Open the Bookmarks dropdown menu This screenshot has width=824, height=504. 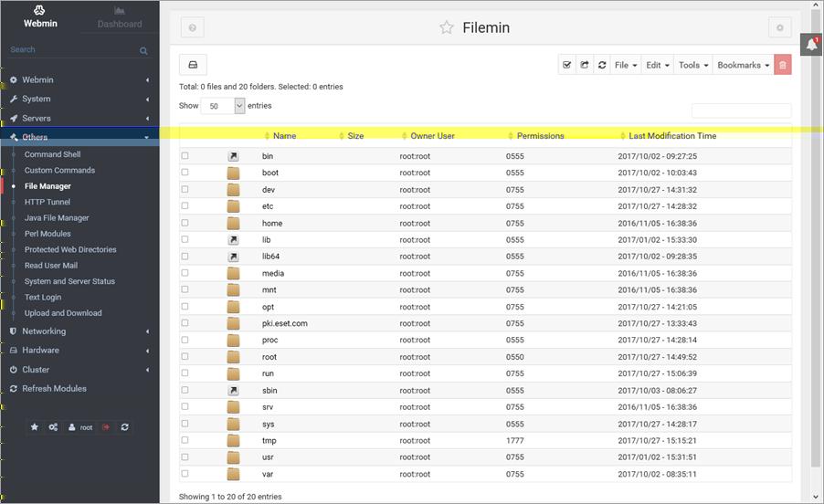coord(743,65)
